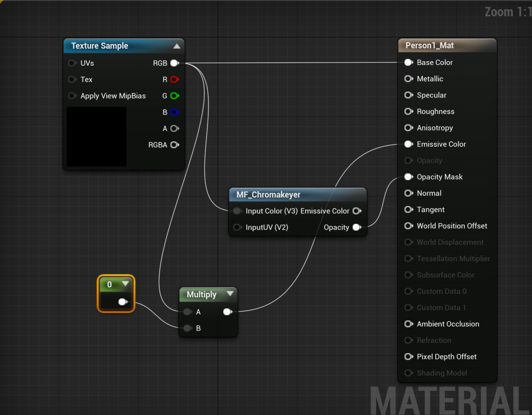
Task: Collapse the Texture Sample node
Action: pyautogui.click(x=177, y=46)
